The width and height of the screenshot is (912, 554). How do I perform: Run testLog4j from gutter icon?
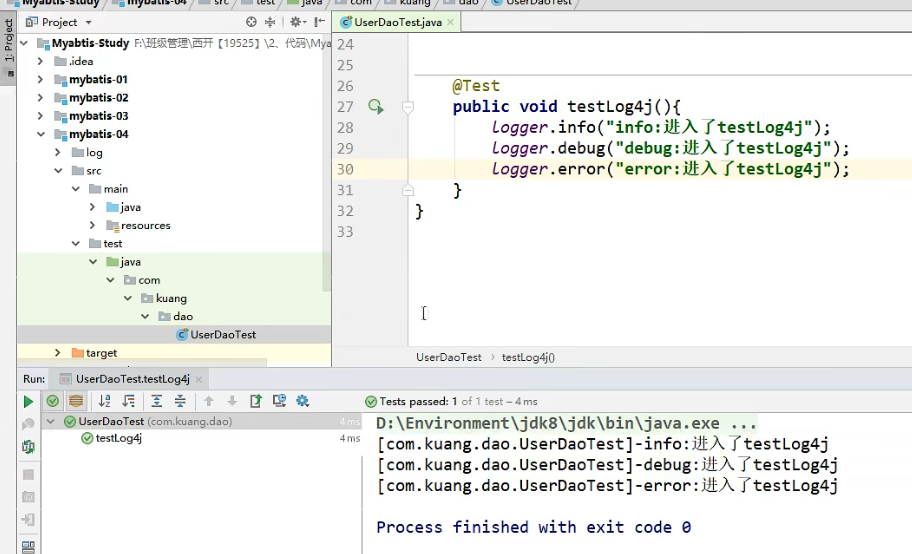coord(376,106)
